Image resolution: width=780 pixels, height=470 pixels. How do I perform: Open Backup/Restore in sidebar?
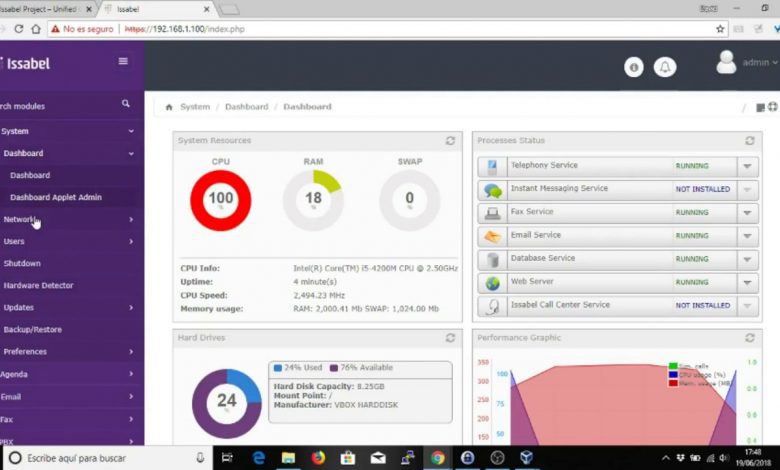pyautogui.click(x=32, y=330)
